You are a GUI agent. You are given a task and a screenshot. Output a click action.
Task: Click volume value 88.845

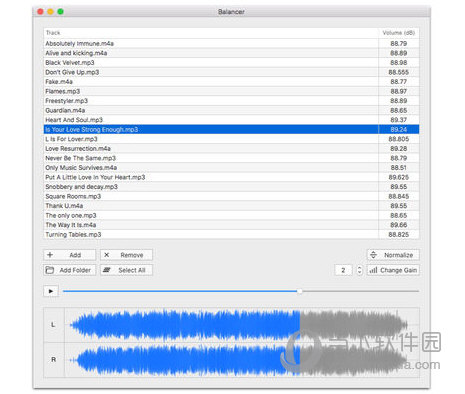tap(399, 196)
